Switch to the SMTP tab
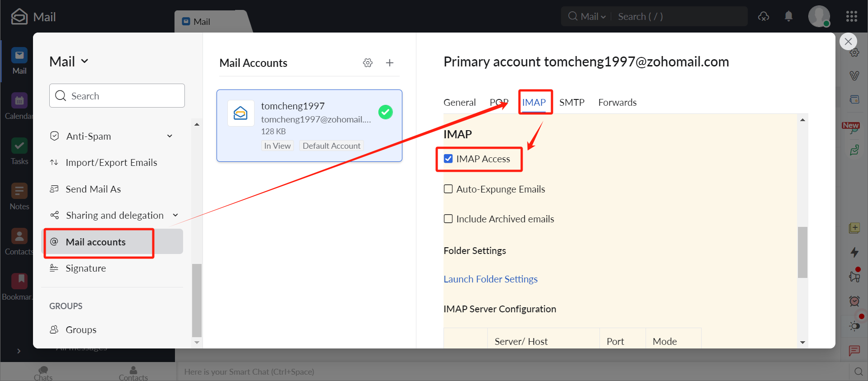This screenshot has height=381, width=868. (572, 103)
